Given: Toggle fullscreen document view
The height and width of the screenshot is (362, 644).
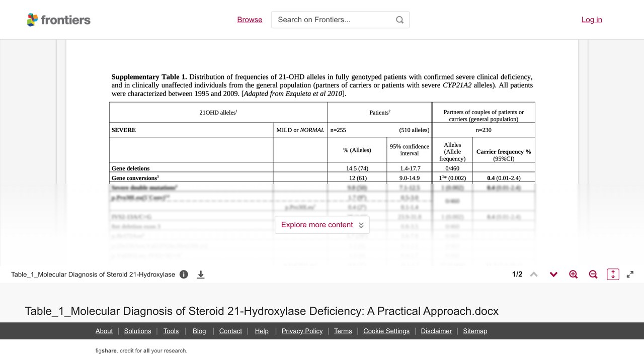Looking at the screenshot, I should [630, 275].
